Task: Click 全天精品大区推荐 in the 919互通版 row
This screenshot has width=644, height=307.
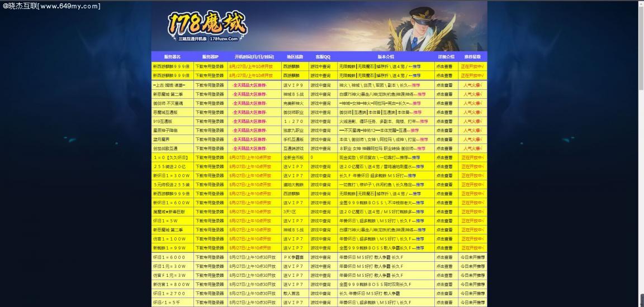Action: pyautogui.click(x=250, y=121)
